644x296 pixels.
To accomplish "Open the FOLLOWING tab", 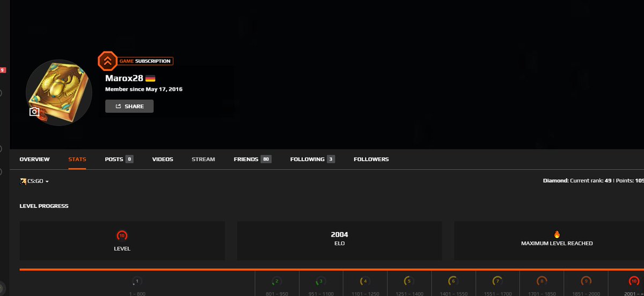I will coord(312,159).
